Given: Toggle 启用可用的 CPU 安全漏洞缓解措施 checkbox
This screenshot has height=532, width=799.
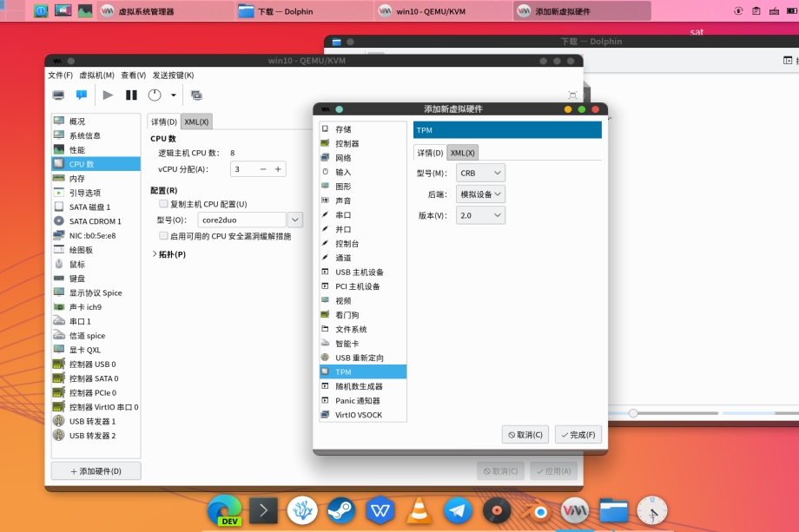Looking at the screenshot, I should (x=163, y=236).
